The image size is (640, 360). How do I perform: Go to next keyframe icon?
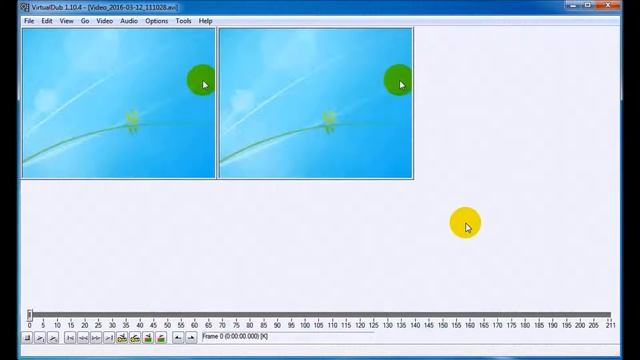point(135,338)
